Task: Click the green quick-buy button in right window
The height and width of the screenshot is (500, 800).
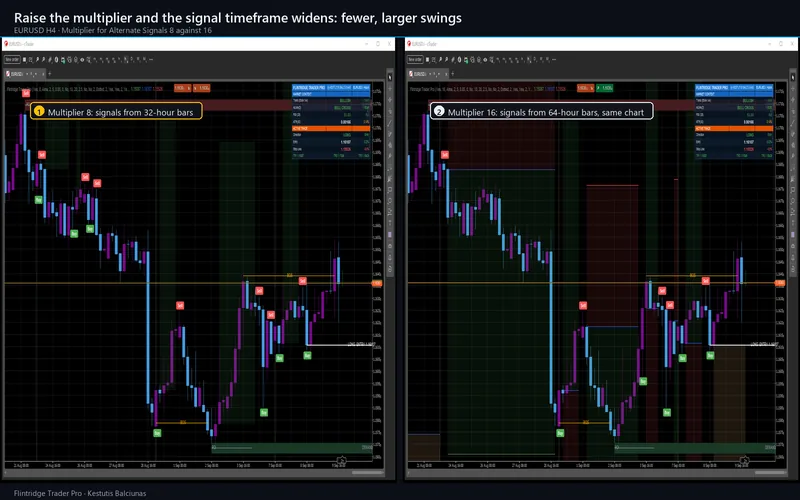Action: coord(605,88)
